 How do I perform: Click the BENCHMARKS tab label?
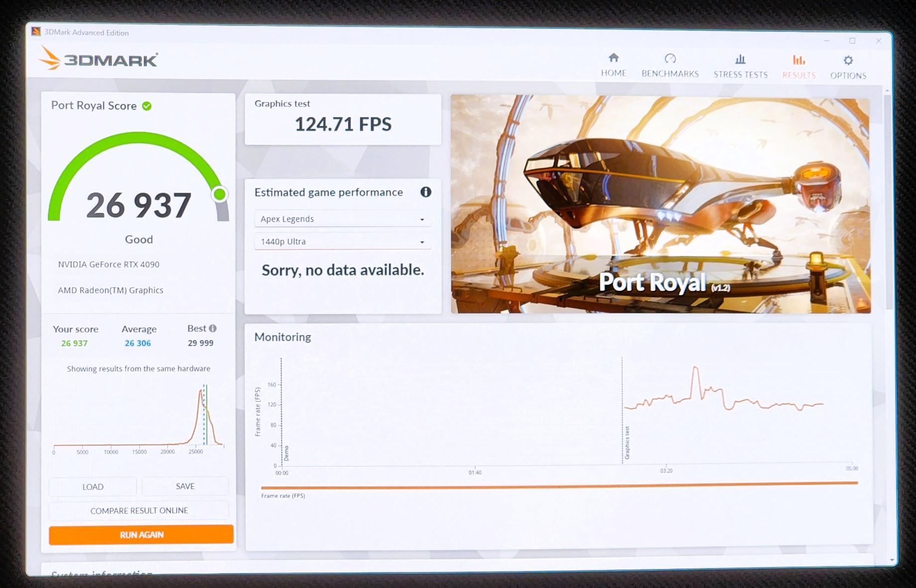tap(670, 74)
